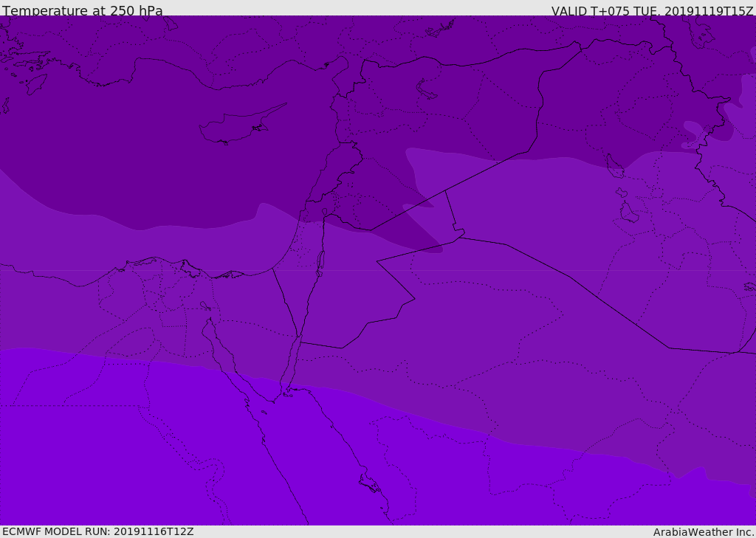Screen dimensions: 756x538
Task: Click the ECMWF MODEL RUN footer text
Action: pos(98,531)
